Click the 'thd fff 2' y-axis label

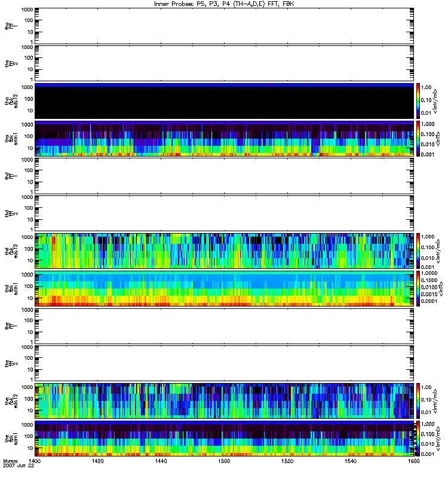click(x=11, y=213)
